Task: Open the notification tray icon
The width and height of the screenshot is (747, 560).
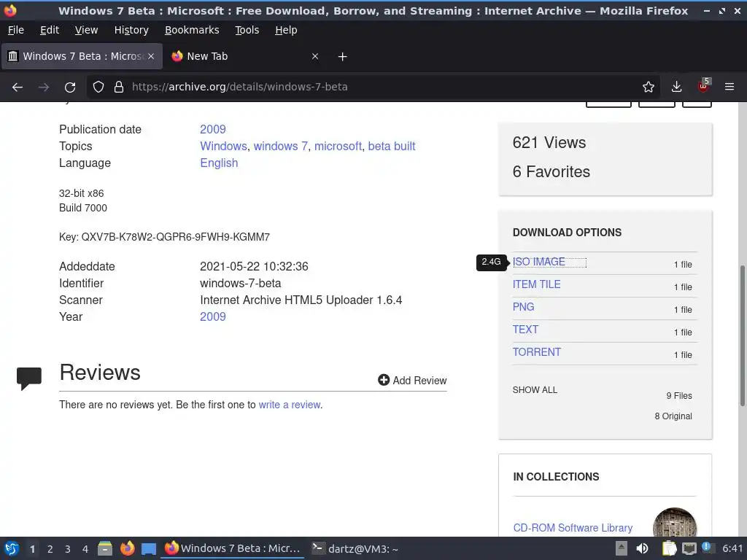Action: 706,548
